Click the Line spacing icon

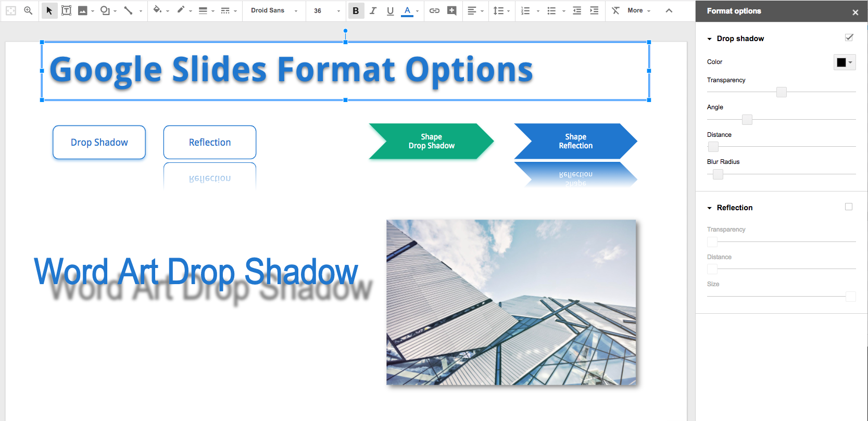[498, 10]
